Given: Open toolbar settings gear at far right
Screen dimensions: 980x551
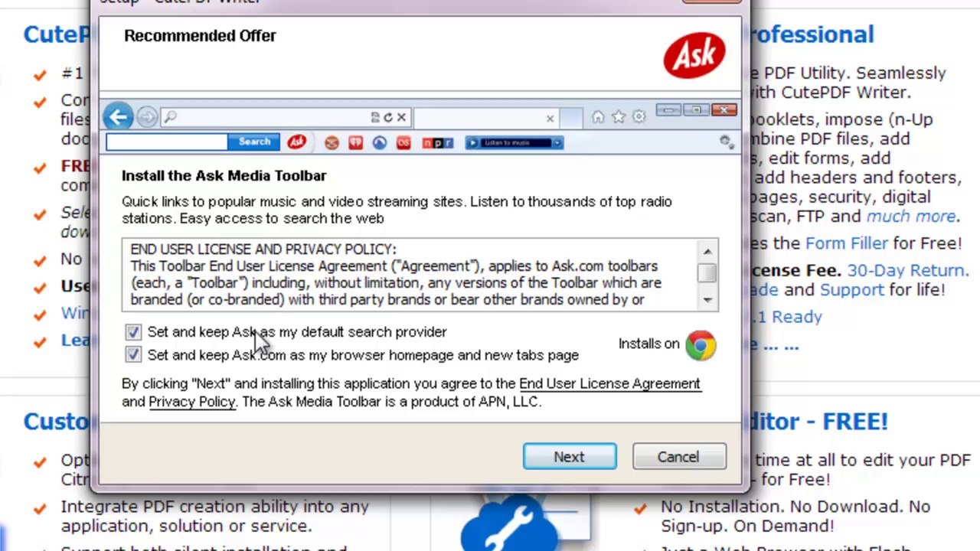Looking at the screenshot, I should click(x=726, y=142).
